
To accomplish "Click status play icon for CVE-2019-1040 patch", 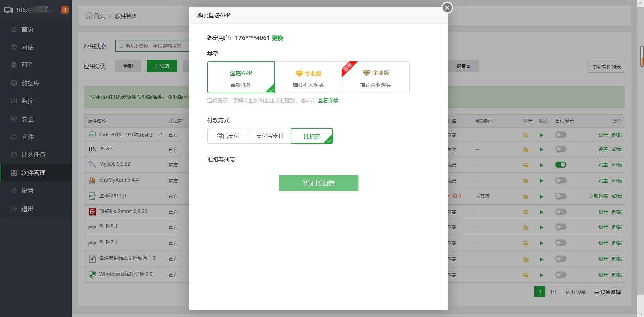I will [x=541, y=135].
